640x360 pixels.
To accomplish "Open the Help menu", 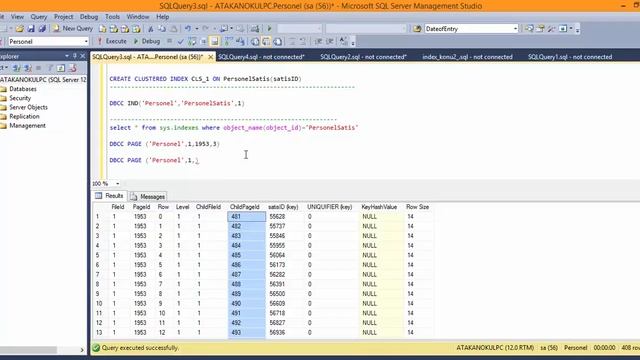I will click(x=162, y=17).
